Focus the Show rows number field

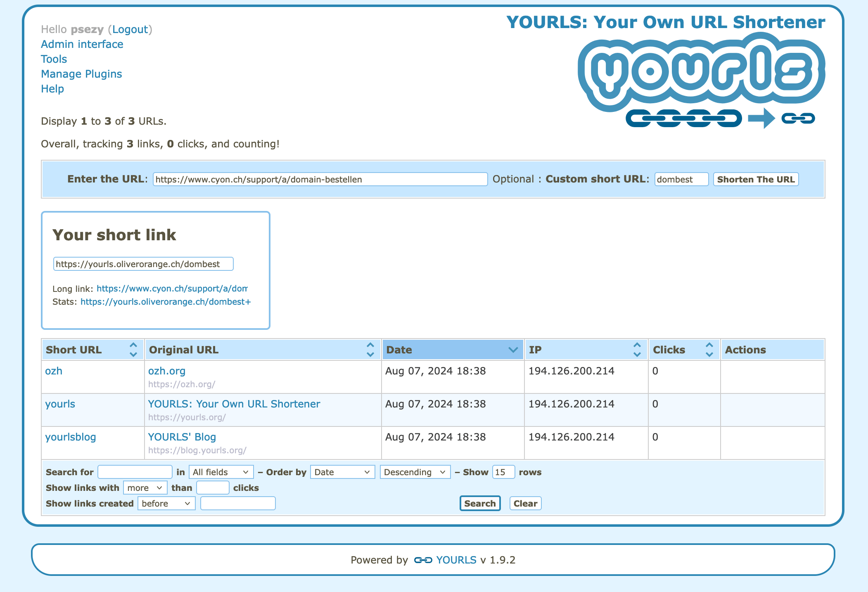[x=504, y=472]
